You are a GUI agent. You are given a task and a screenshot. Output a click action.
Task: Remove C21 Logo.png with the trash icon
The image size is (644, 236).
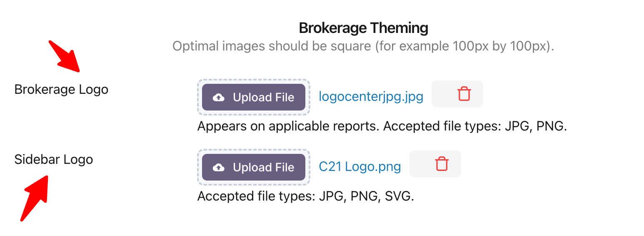442,164
